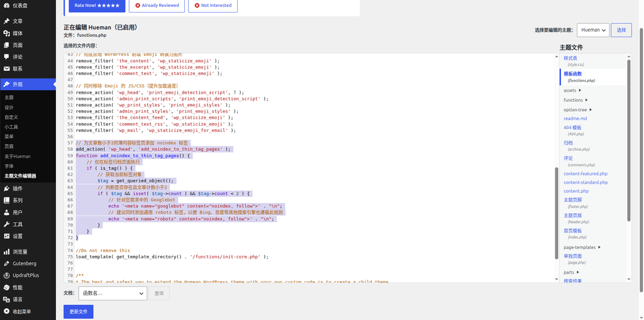Click the 浏览量 bar chart icon
This screenshot has width=644, height=320.
coord(6,252)
